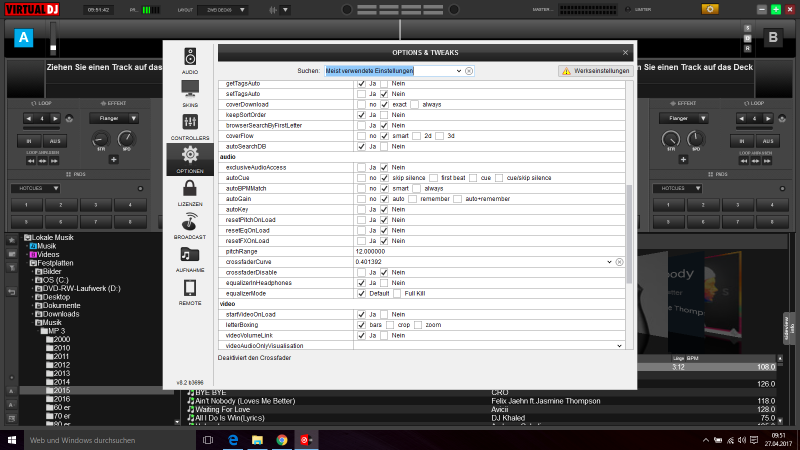Open File Explorer from the taskbar
Viewport: 800px width, 450px height.
coord(257,440)
